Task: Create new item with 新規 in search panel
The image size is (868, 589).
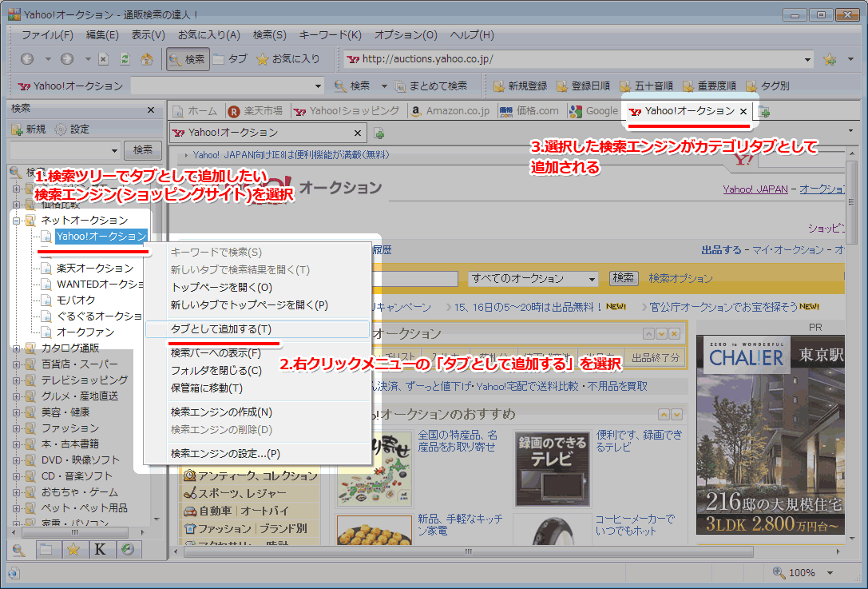Action: coord(29,129)
